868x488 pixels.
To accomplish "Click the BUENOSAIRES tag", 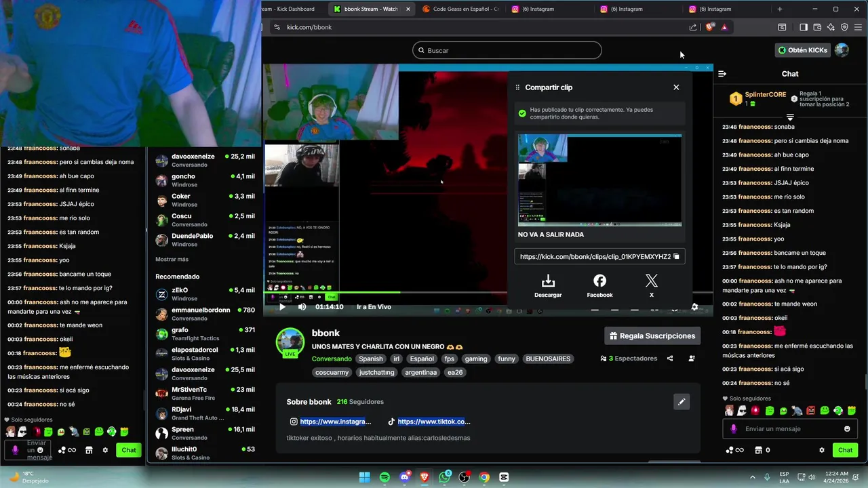I will pos(548,359).
